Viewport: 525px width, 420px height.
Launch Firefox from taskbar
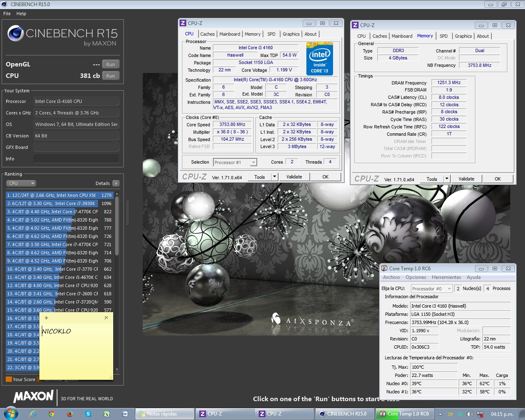[70, 414]
